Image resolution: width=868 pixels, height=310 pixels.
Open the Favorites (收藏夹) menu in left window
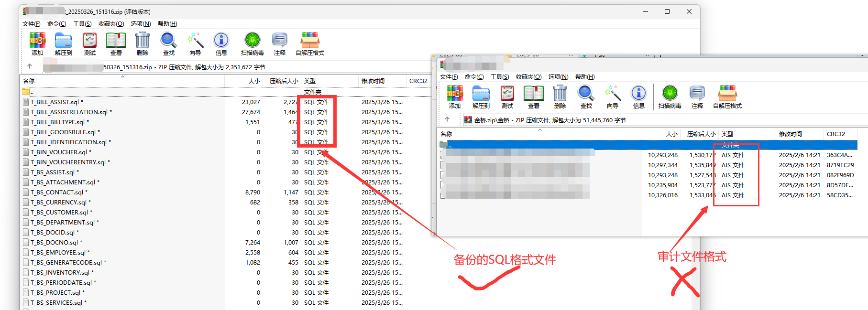(x=111, y=24)
